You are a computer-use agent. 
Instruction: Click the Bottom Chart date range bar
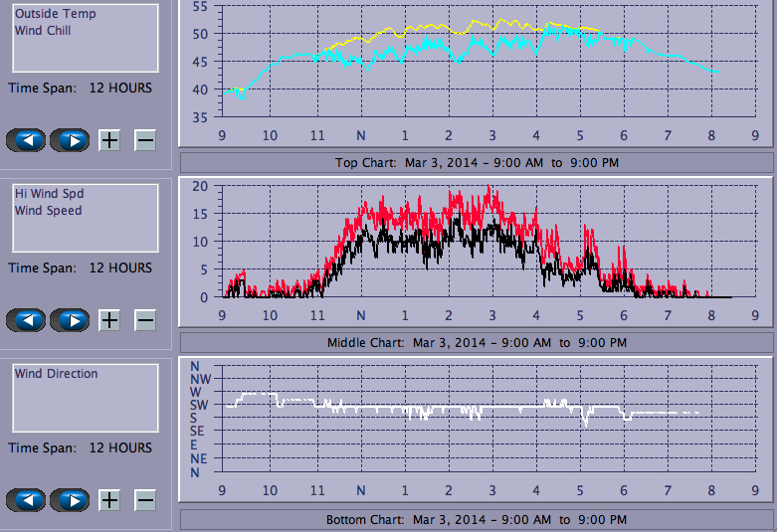[x=477, y=520]
